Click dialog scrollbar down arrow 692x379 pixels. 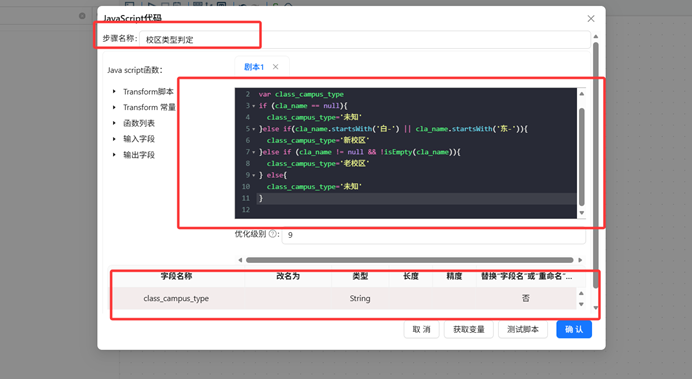[x=596, y=308]
